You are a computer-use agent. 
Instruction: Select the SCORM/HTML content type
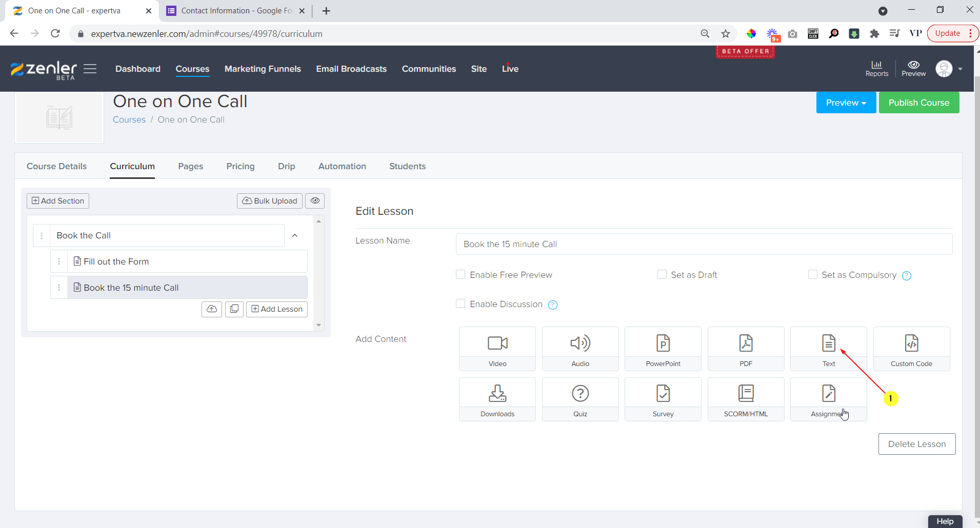tap(746, 399)
